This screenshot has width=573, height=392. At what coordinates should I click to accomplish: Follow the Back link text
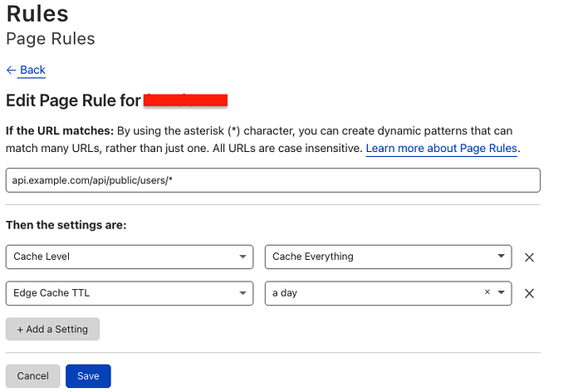pos(32,71)
